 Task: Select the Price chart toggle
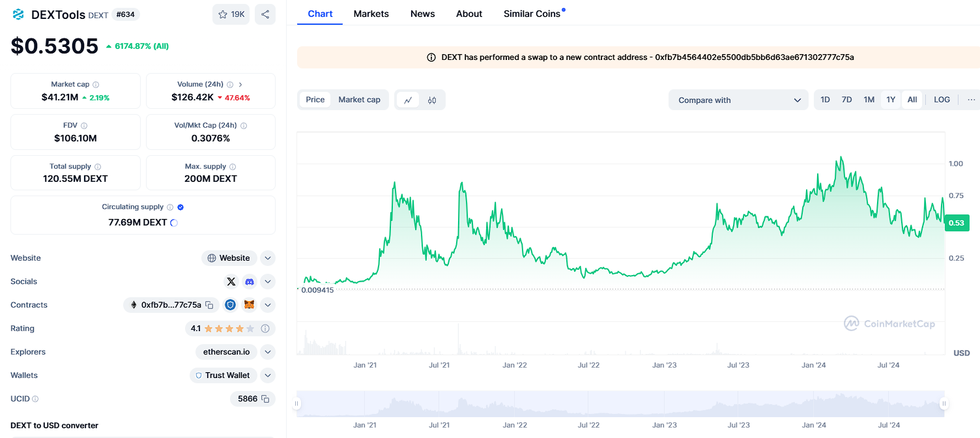pyautogui.click(x=315, y=100)
